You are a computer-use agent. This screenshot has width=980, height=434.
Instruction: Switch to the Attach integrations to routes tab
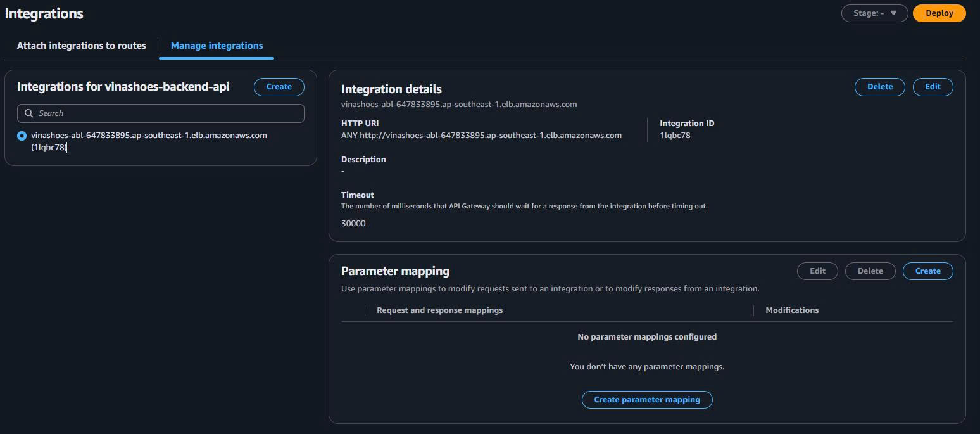[81, 45]
